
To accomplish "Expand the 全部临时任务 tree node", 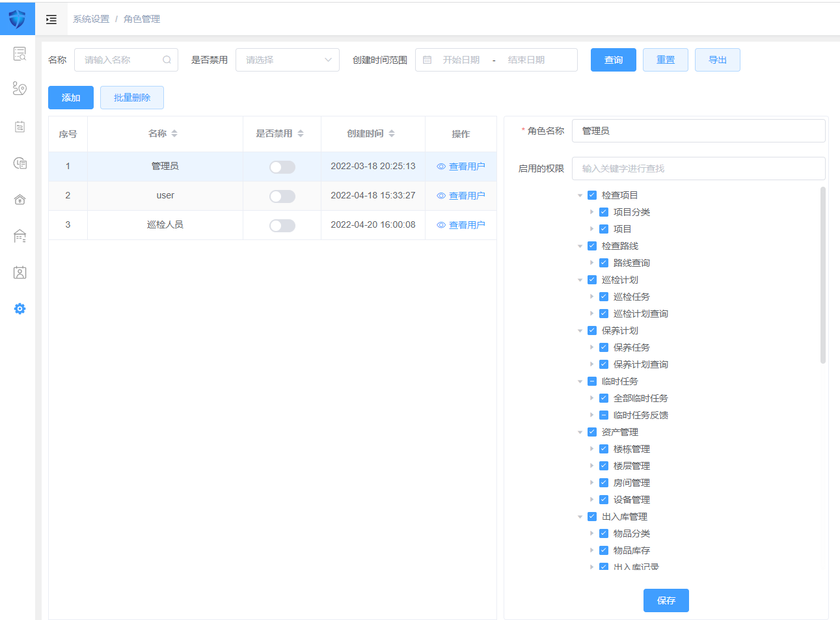I will pyautogui.click(x=592, y=398).
